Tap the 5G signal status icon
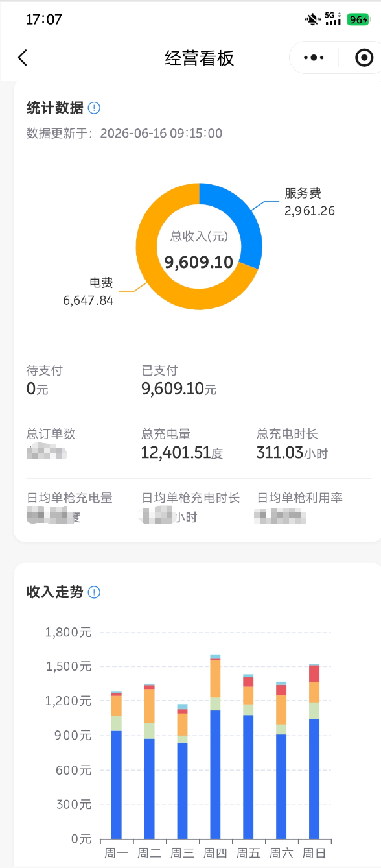Image resolution: width=381 pixels, height=868 pixels. [333, 19]
